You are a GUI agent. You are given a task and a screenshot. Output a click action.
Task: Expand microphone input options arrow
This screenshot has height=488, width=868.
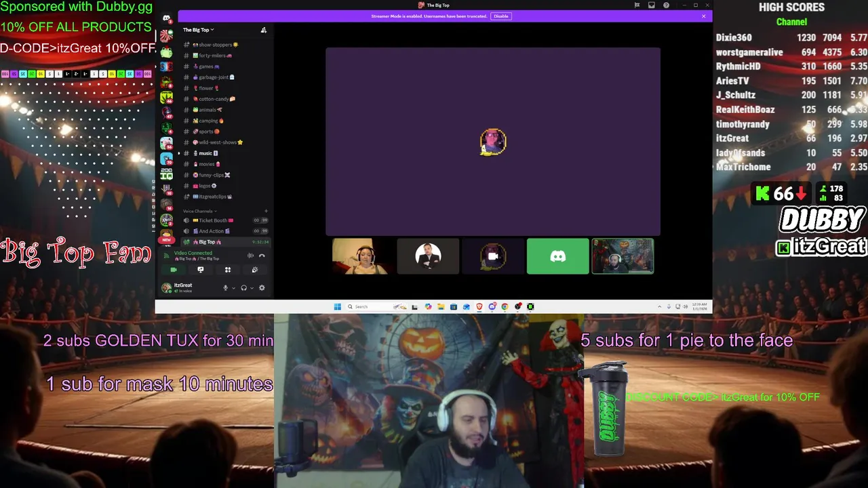(233, 288)
